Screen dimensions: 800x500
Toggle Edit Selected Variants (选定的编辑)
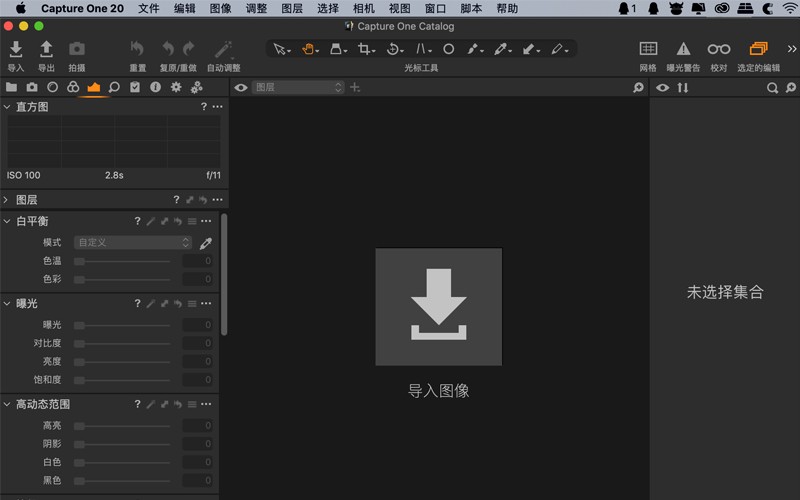pyautogui.click(x=758, y=49)
